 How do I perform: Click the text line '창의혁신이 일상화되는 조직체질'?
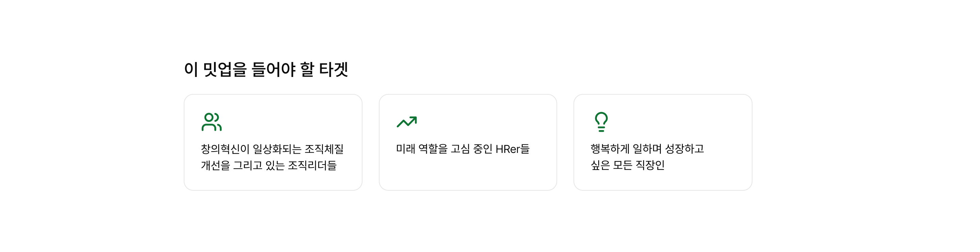[x=272, y=149]
